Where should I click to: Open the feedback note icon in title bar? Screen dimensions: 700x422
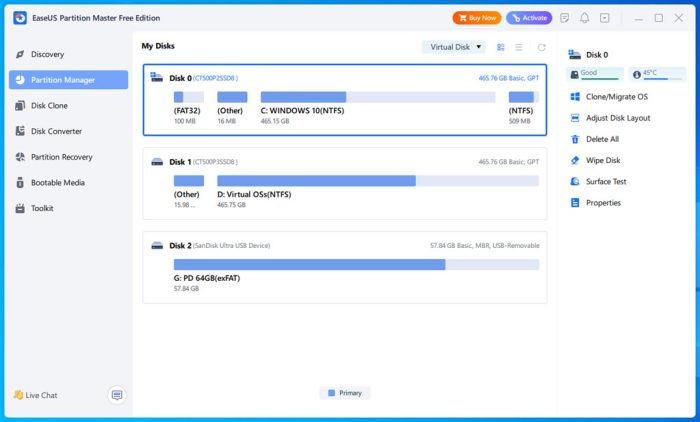(x=564, y=18)
